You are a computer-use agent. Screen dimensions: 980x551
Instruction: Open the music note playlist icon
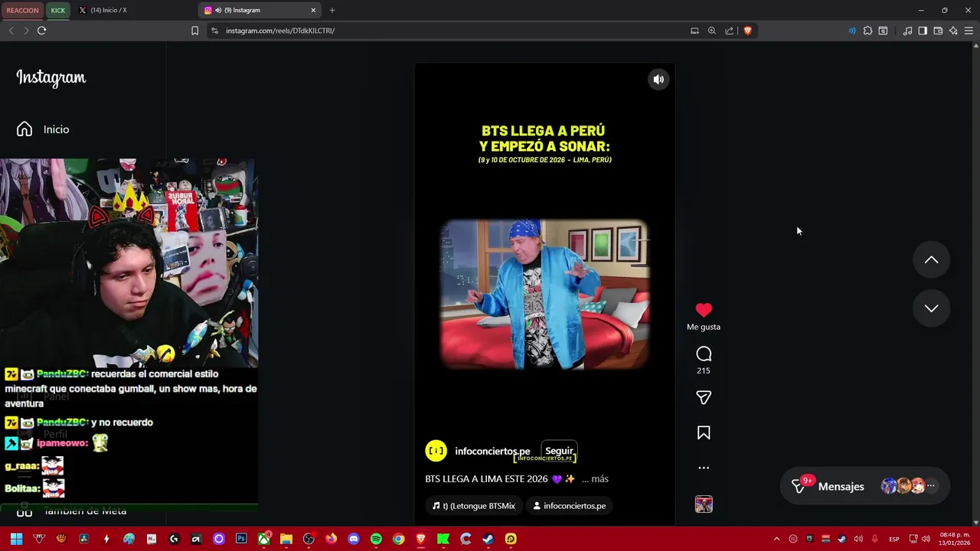(907, 31)
